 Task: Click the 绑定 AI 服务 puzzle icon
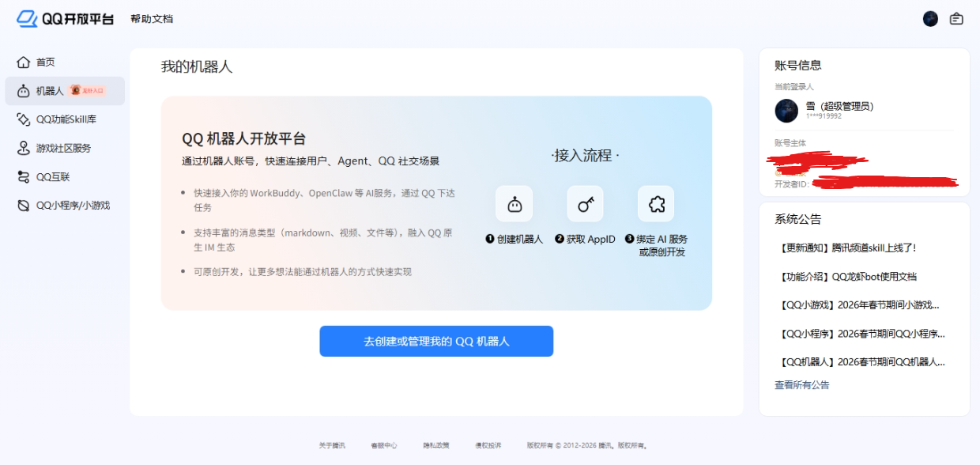(656, 205)
